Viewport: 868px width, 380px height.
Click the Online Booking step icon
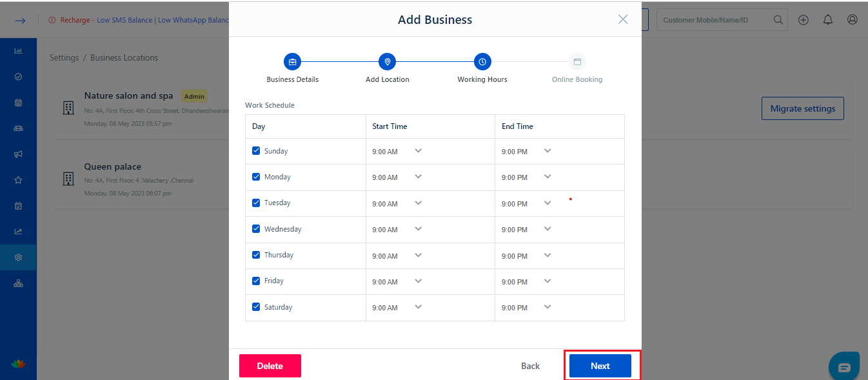[577, 62]
